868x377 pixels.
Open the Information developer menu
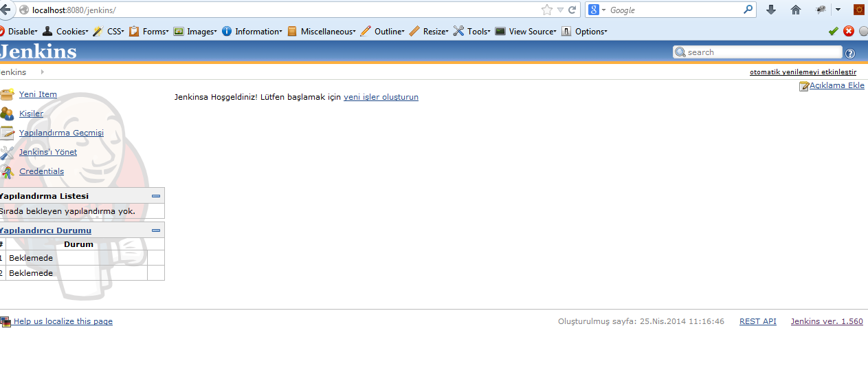[x=252, y=31]
